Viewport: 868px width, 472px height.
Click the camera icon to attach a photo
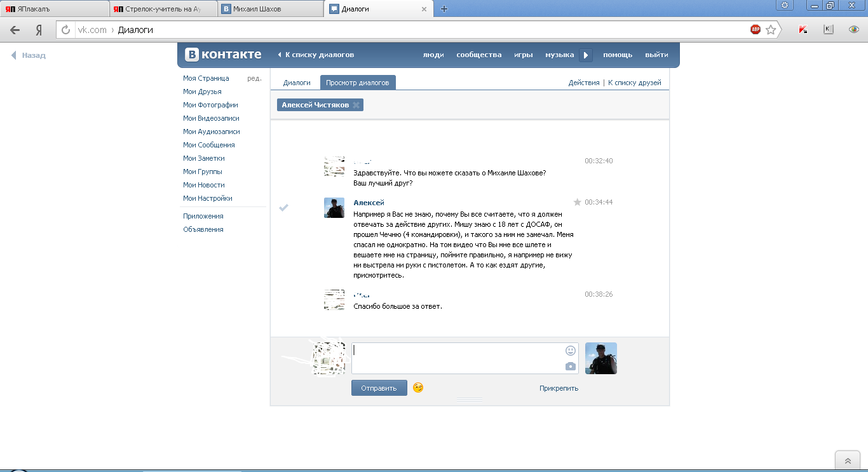[x=571, y=366]
